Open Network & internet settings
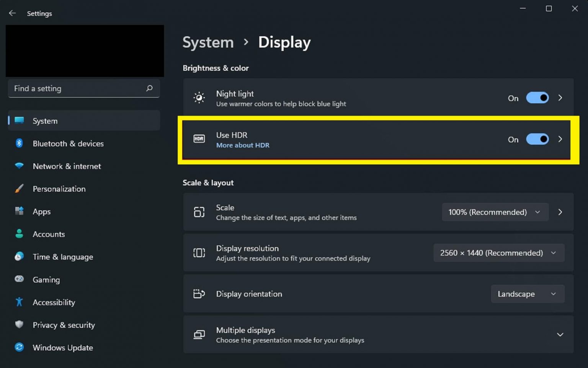The height and width of the screenshot is (368, 588). [x=67, y=166]
